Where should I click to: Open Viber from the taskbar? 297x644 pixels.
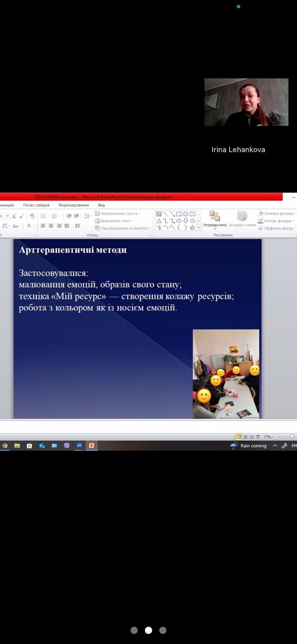click(x=67, y=446)
